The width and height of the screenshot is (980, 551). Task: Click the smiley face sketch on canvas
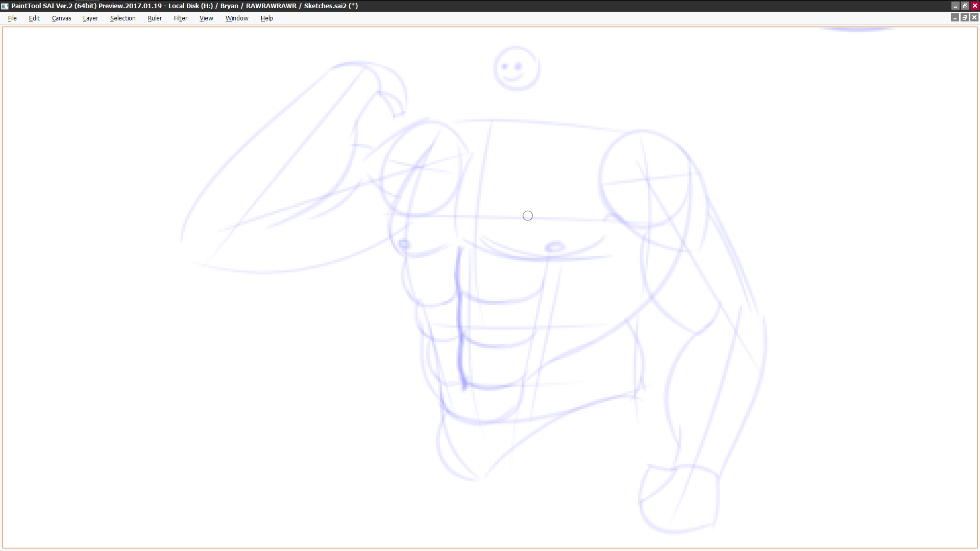coord(516,68)
